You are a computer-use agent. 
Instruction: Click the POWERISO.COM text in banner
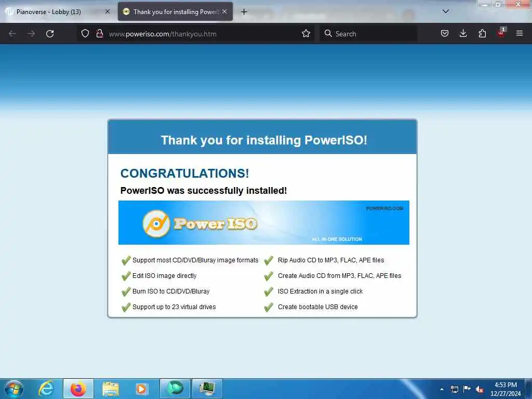coord(384,208)
